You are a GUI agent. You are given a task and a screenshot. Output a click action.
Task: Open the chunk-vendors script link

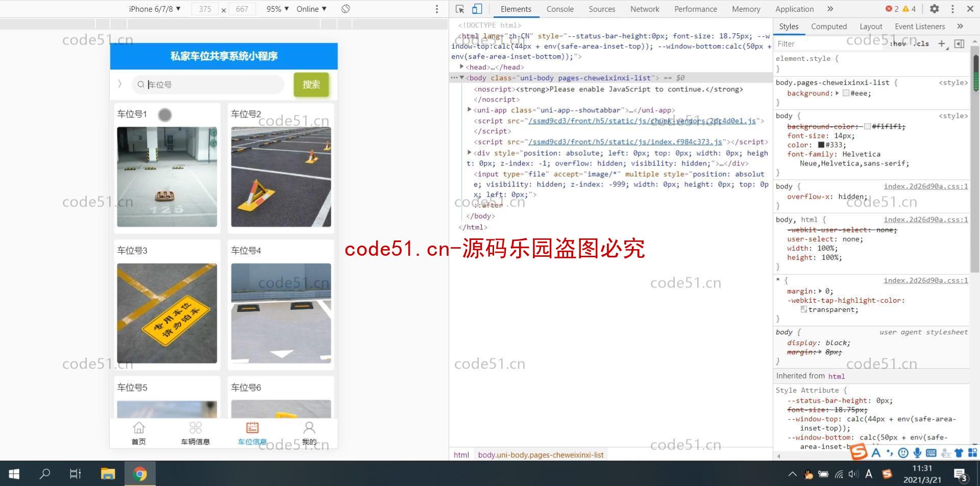pos(642,120)
